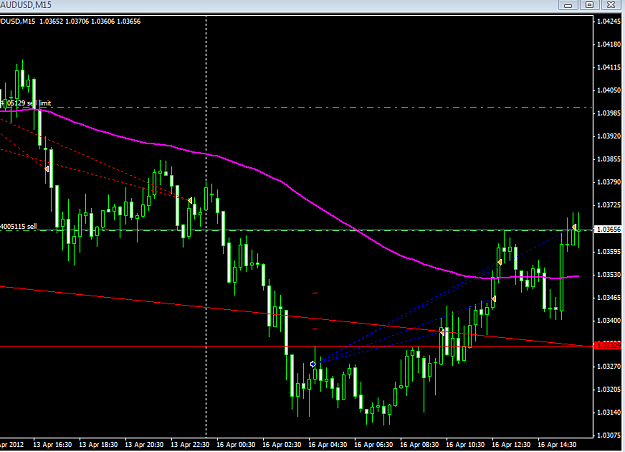
Task: Click the 1.03465 price scale label
Action: point(609,298)
